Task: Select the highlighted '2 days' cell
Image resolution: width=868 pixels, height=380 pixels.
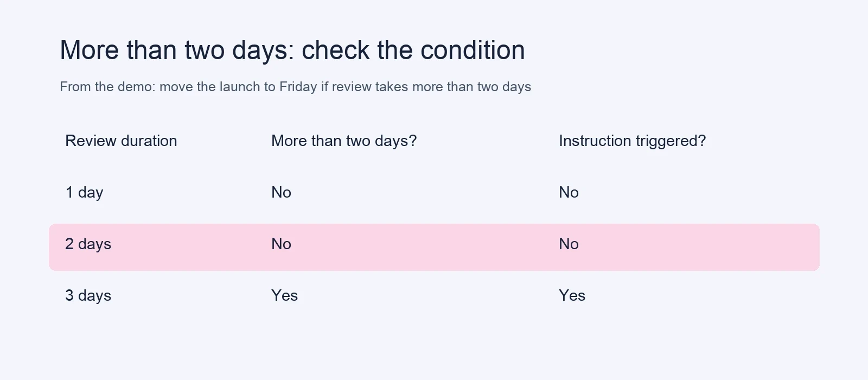Action: (x=88, y=244)
